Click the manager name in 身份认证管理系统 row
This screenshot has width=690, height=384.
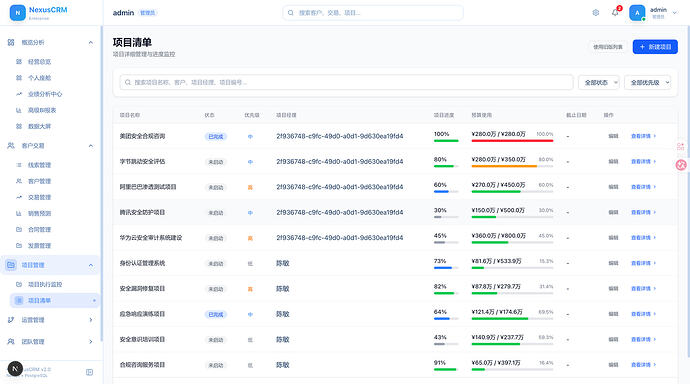click(x=283, y=263)
